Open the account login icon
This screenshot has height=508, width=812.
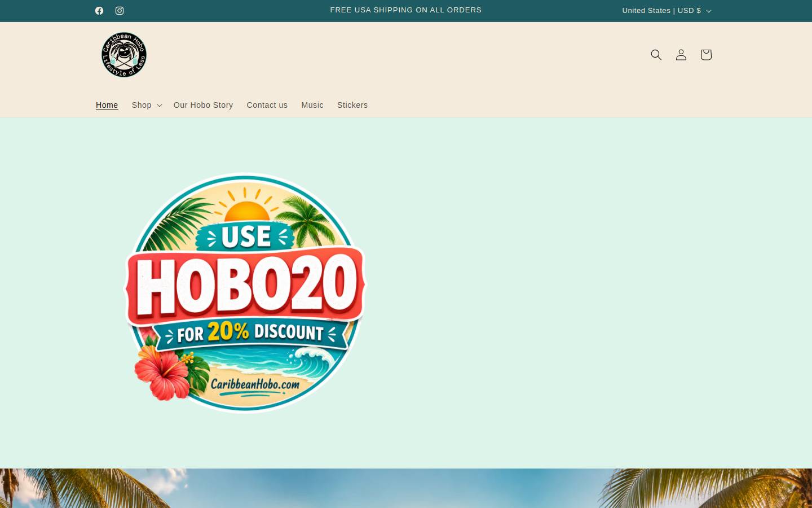[x=681, y=55]
